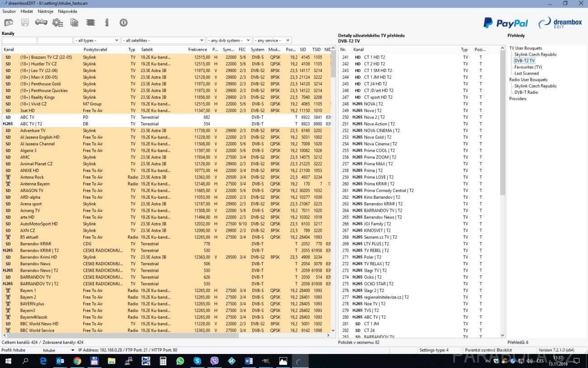
Task: Select Radio User Bouquets node
Action: 528,80
